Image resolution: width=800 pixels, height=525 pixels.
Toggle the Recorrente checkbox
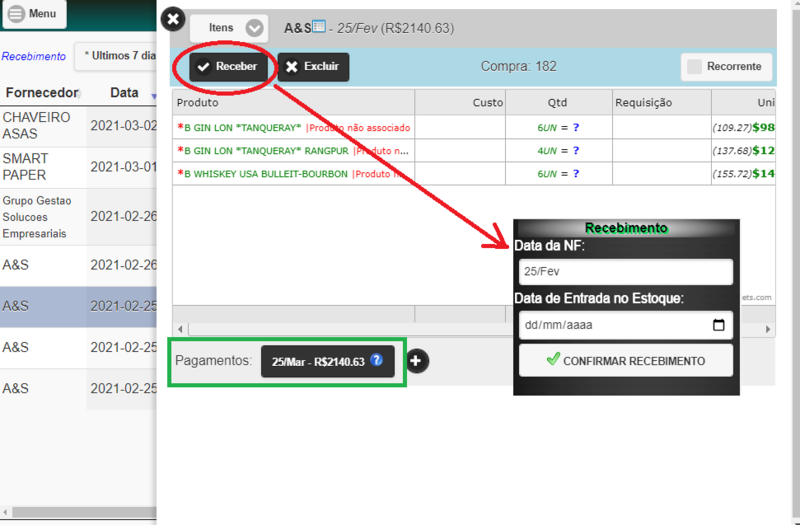694,67
